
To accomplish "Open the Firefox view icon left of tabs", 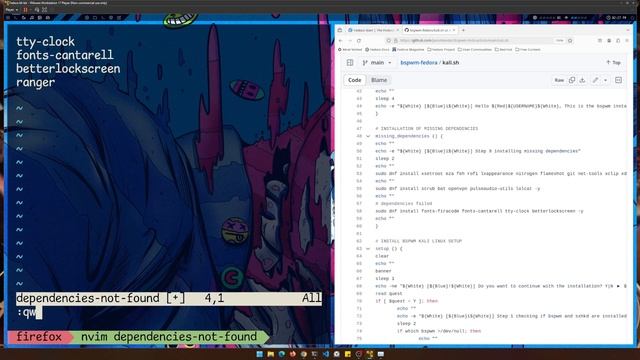I will 340,30.
